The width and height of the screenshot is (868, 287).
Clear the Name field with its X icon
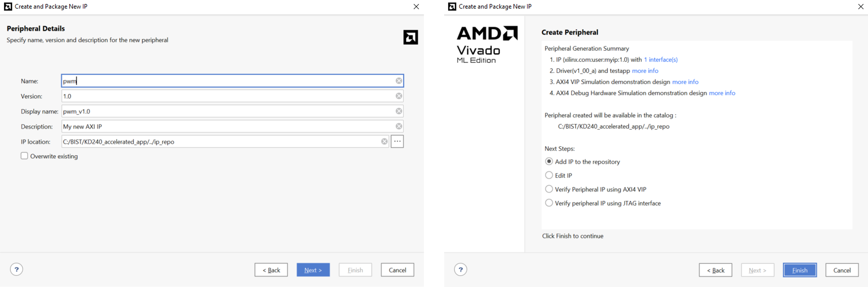point(399,81)
